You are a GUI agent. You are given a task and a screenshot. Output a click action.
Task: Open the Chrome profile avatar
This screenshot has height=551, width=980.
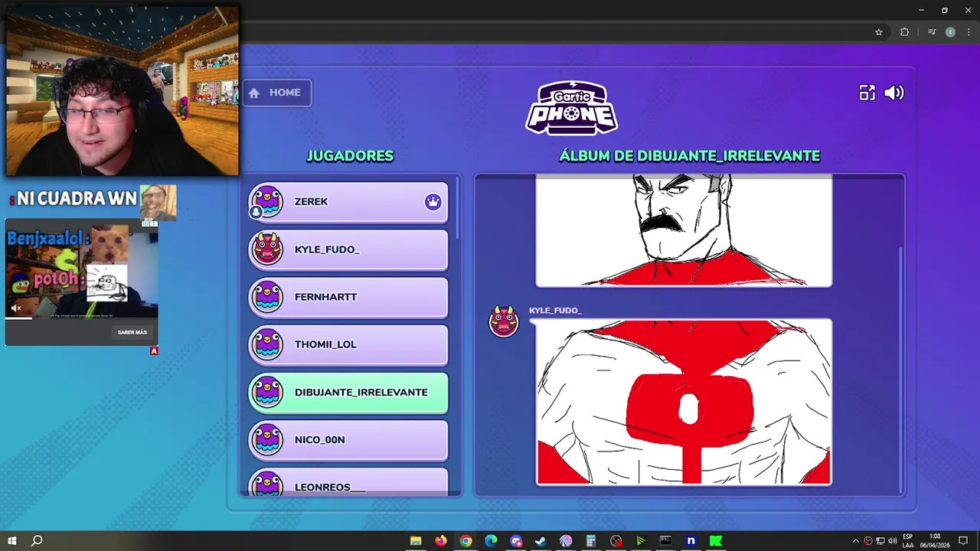click(950, 32)
